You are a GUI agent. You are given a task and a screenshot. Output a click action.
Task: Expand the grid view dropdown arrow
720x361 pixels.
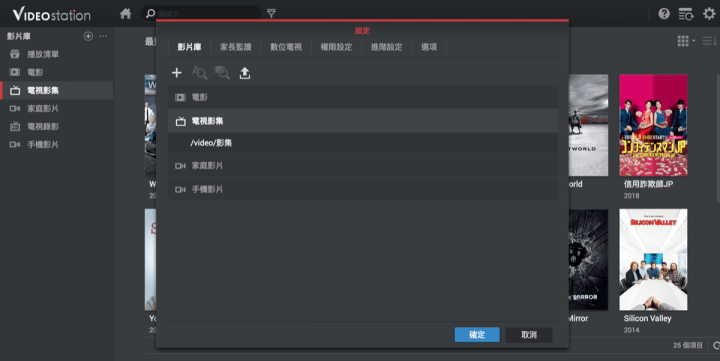coord(693,41)
